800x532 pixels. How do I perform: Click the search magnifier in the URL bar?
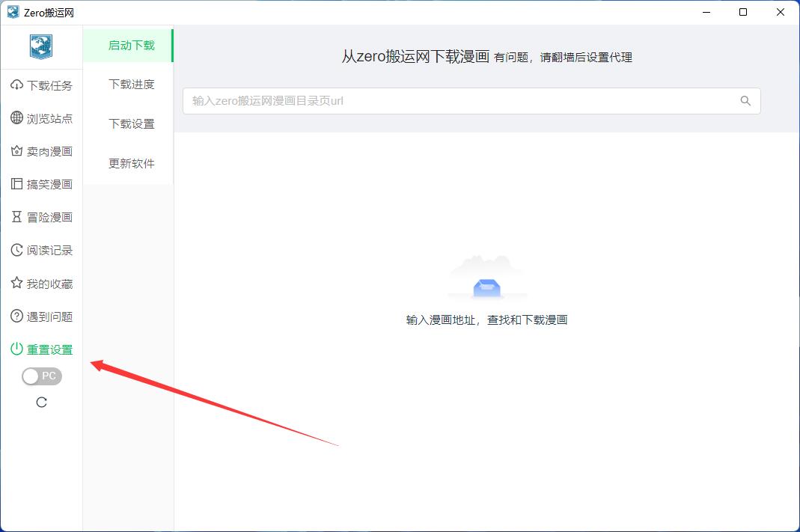point(745,101)
